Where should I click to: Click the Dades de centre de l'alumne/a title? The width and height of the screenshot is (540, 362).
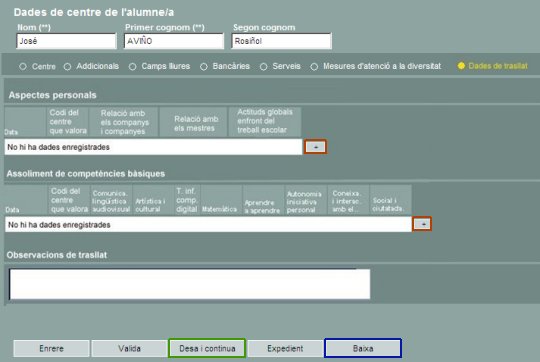94,12
